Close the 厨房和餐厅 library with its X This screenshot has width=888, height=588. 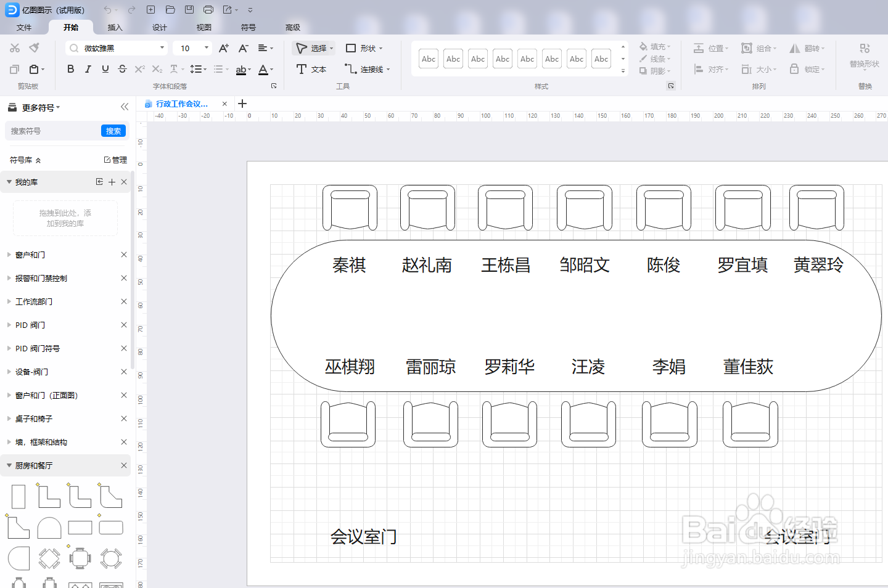click(123, 465)
